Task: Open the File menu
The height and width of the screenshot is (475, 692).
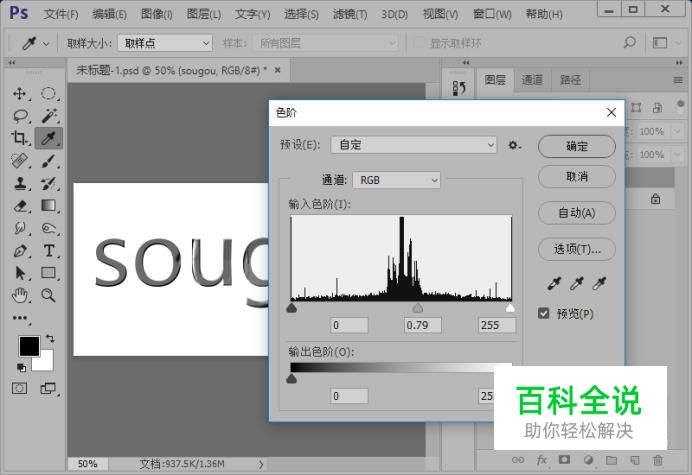Action: 61,14
